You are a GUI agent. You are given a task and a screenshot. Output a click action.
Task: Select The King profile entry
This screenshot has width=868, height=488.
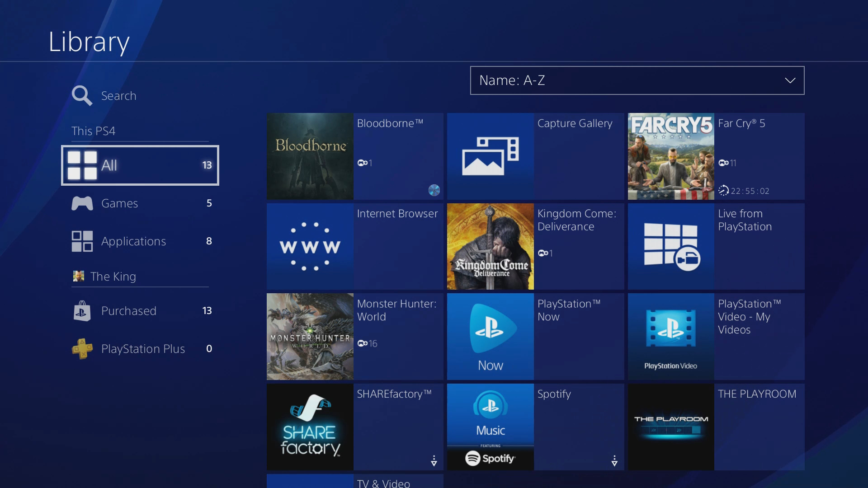pyautogui.click(x=113, y=276)
